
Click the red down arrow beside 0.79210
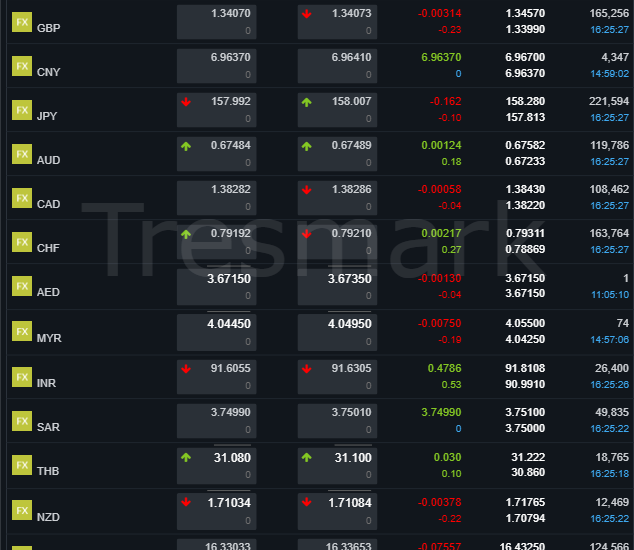pos(306,234)
